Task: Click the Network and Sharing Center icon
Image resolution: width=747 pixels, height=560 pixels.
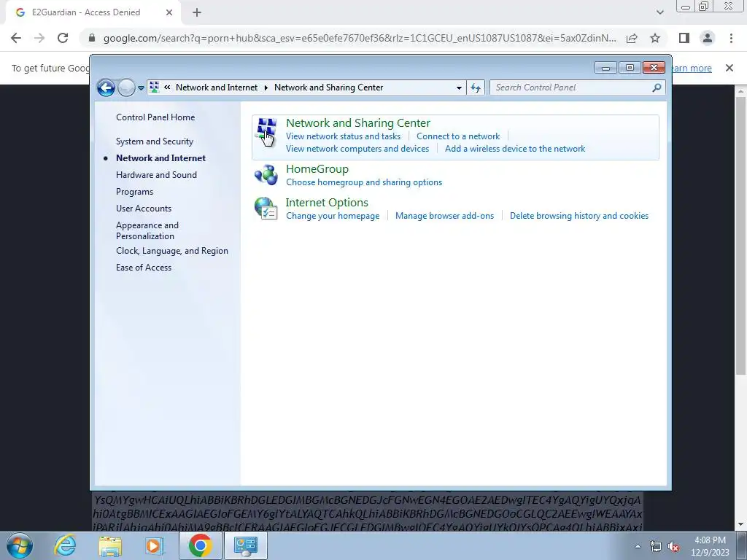Action: pyautogui.click(x=266, y=131)
